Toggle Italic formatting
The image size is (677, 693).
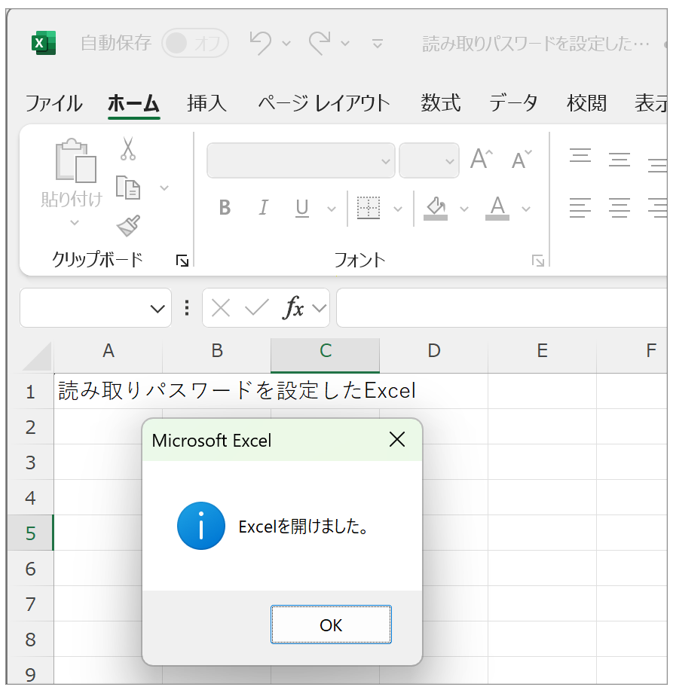coord(263,208)
